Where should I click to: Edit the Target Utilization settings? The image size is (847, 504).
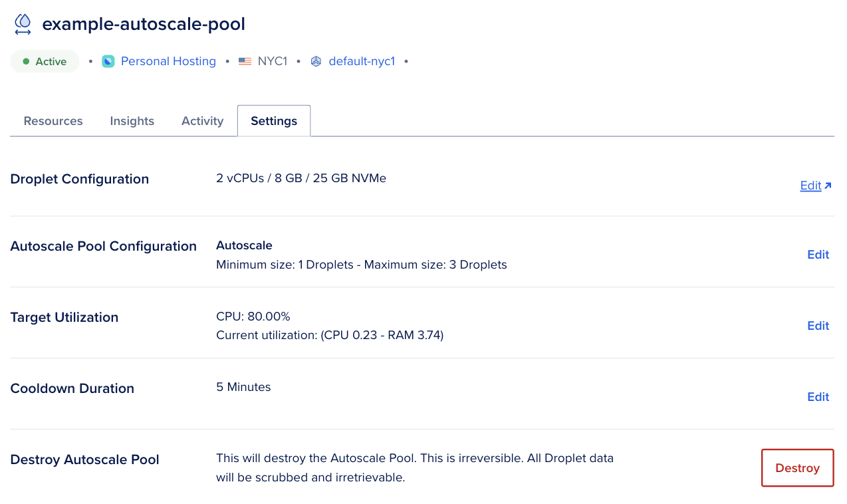tap(818, 326)
